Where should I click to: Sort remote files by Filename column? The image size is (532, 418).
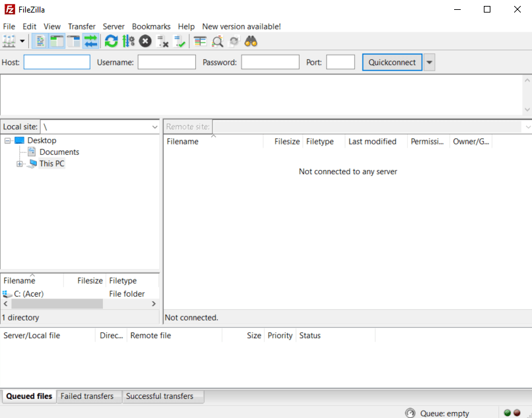coord(213,141)
